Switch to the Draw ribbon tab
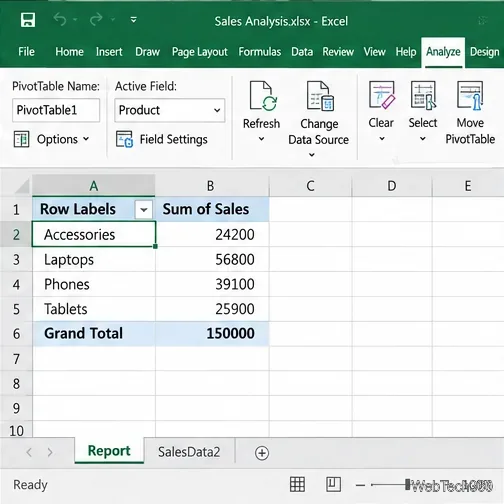The height and width of the screenshot is (504, 504). pyautogui.click(x=147, y=52)
